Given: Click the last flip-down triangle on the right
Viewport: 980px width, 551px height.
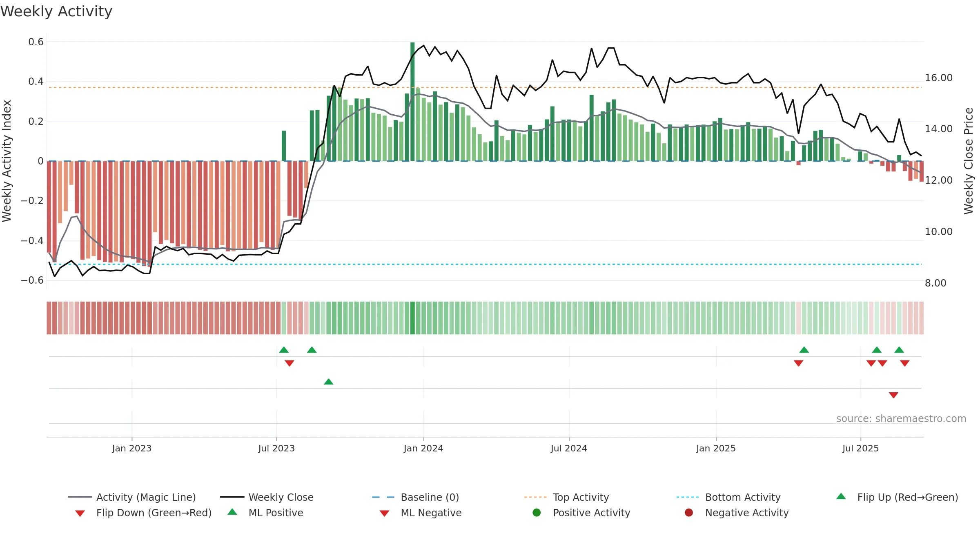Looking at the screenshot, I should pos(905,363).
